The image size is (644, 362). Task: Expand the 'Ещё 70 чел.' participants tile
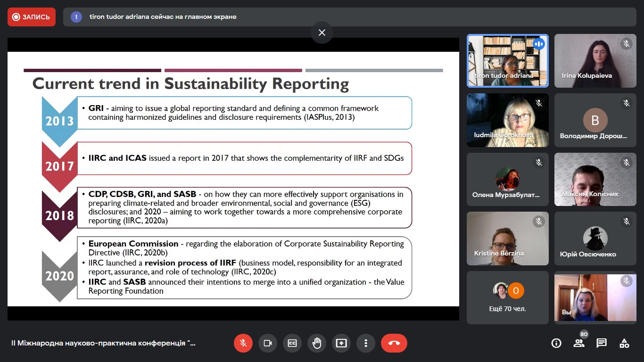pyautogui.click(x=508, y=297)
